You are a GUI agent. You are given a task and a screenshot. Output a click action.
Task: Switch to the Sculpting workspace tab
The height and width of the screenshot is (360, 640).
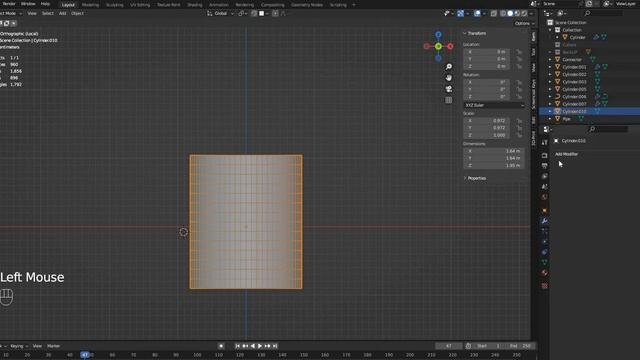114,5
